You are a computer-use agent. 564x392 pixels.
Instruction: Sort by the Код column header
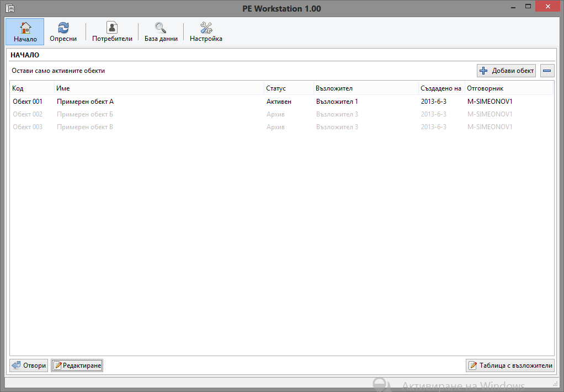(18, 88)
